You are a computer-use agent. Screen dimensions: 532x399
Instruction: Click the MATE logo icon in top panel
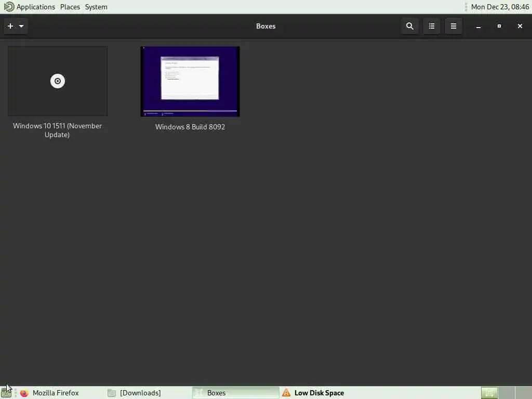coord(9,7)
